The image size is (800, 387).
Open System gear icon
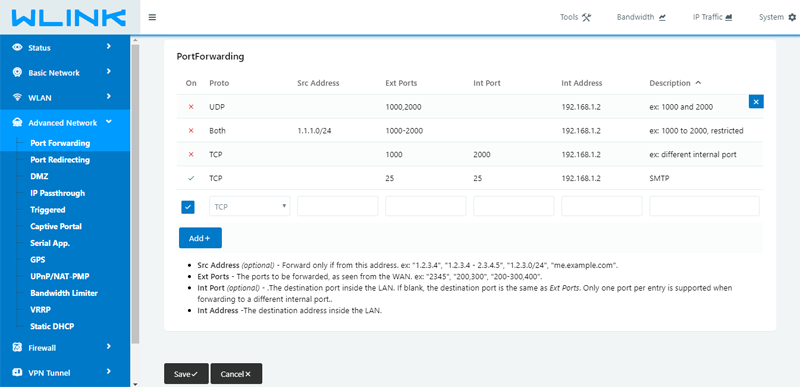[792, 17]
